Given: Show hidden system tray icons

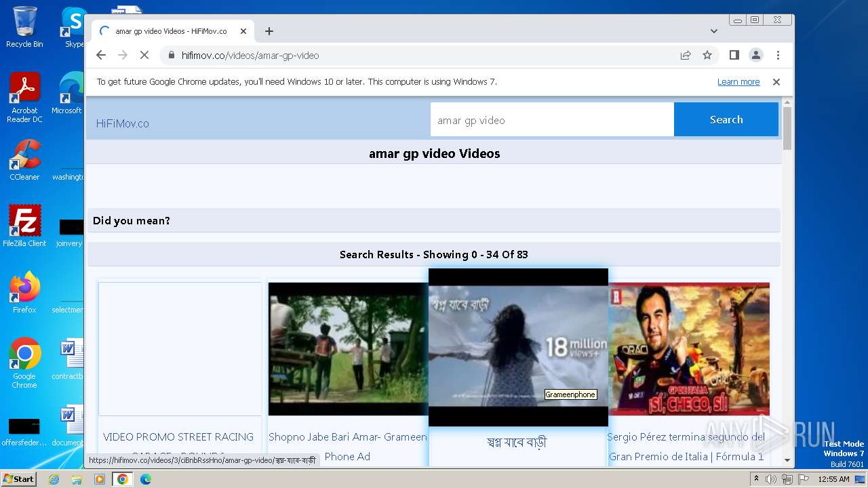Looking at the screenshot, I should click(756, 479).
